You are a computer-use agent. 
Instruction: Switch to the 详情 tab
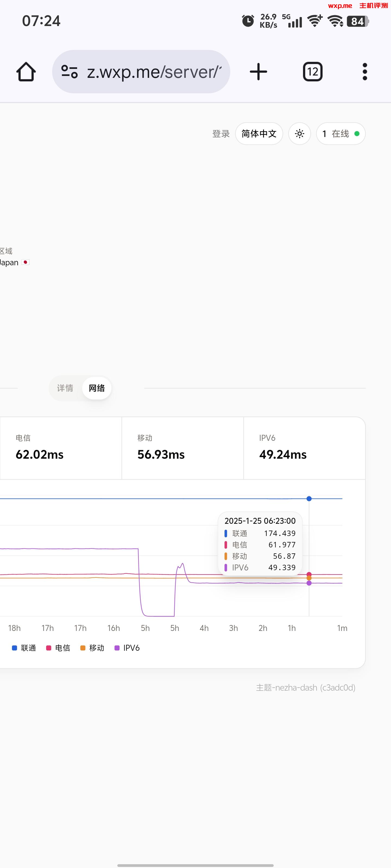[x=65, y=388]
